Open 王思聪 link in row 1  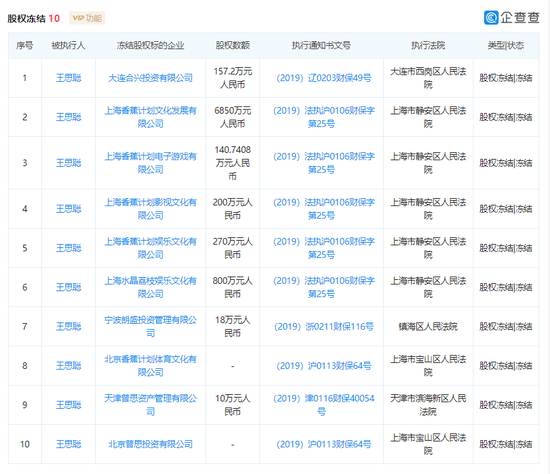[68, 78]
